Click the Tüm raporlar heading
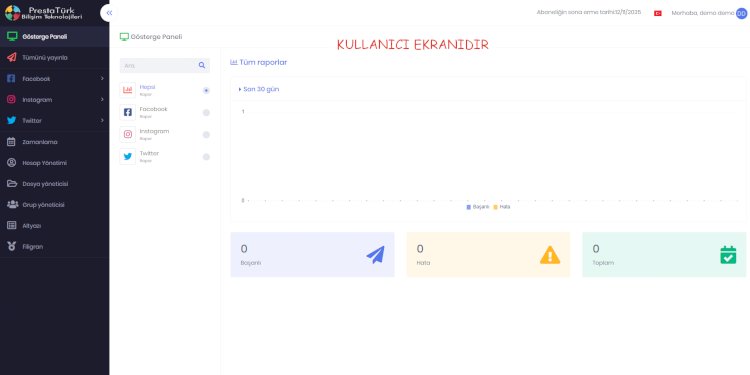Viewport: 750px width, 375px height. click(263, 62)
